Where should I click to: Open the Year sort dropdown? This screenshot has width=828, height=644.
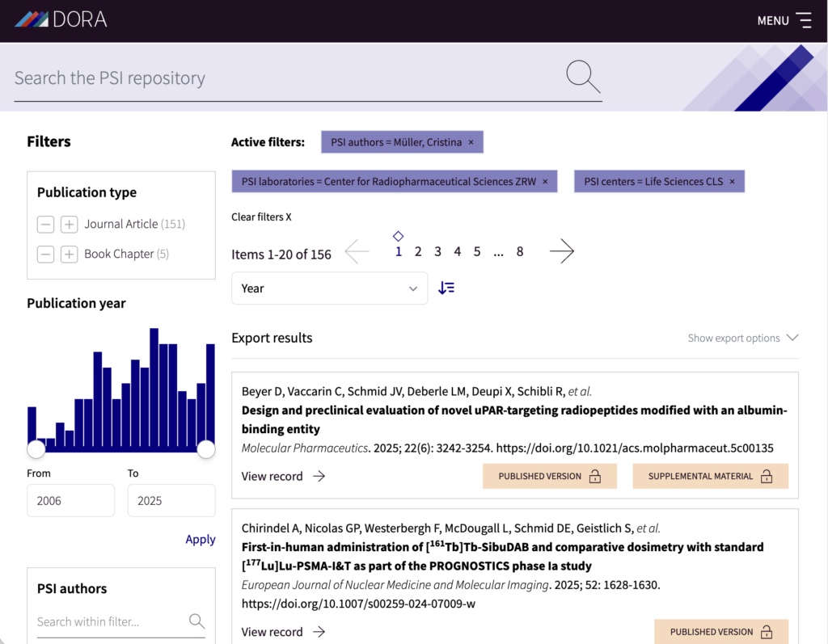coord(330,288)
